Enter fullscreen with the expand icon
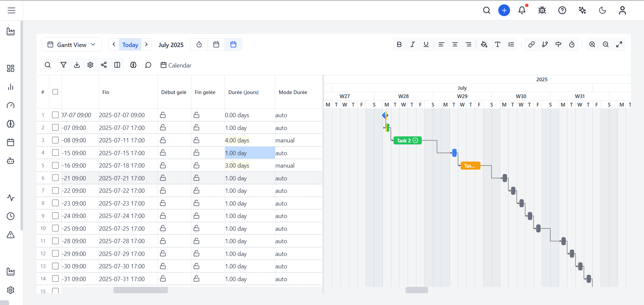644x305 pixels. point(619,44)
